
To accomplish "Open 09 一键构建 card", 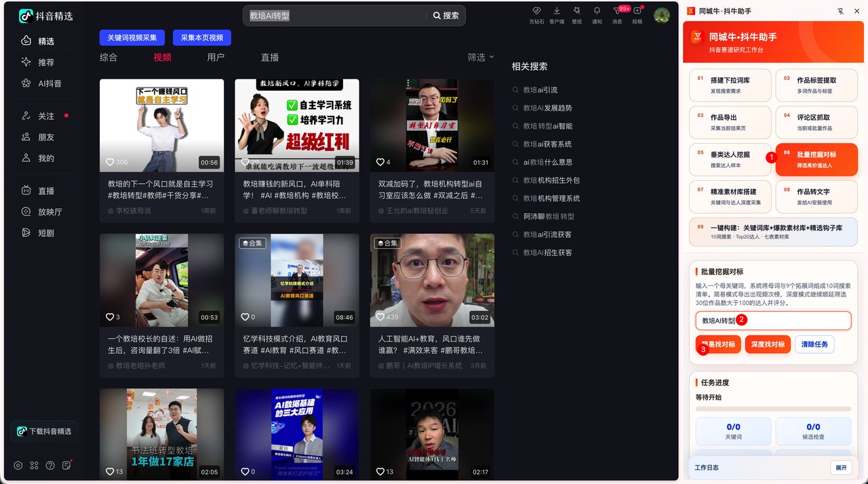I will point(774,232).
